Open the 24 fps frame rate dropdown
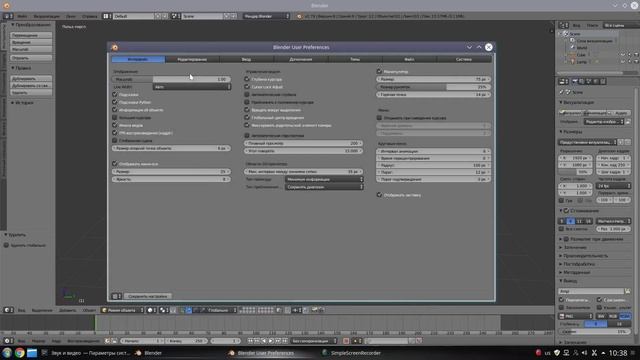This screenshot has width=640, height=360. (613, 186)
